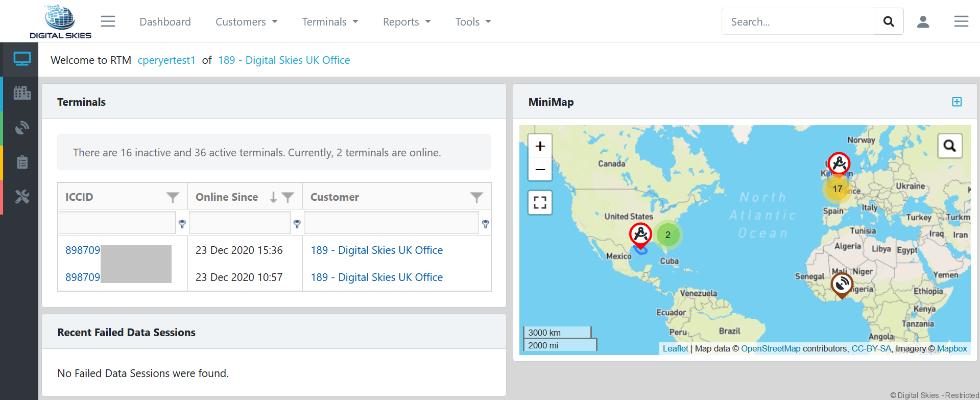Open the Customers dropdown menu

[246, 22]
